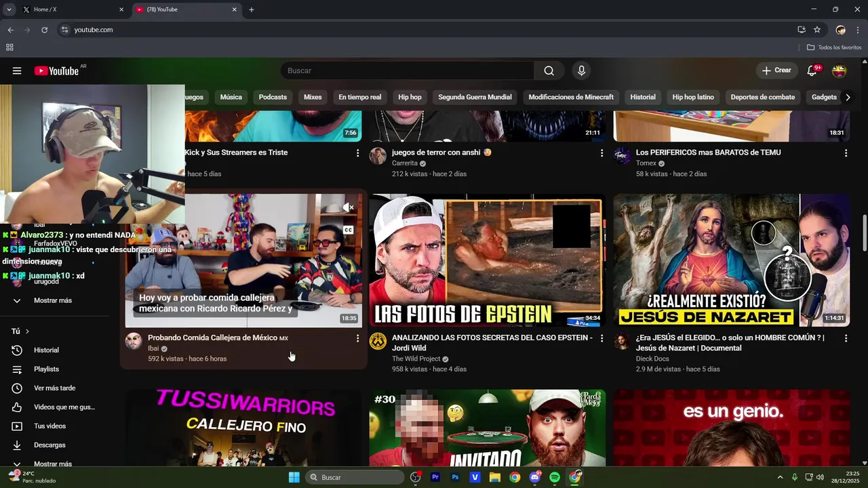The width and height of the screenshot is (868, 488).
Task: Toggle subtitles on the video preview
Action: [x=348, y=230]
